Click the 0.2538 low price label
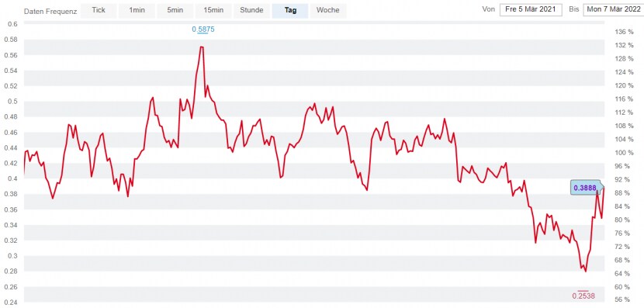 583,296
